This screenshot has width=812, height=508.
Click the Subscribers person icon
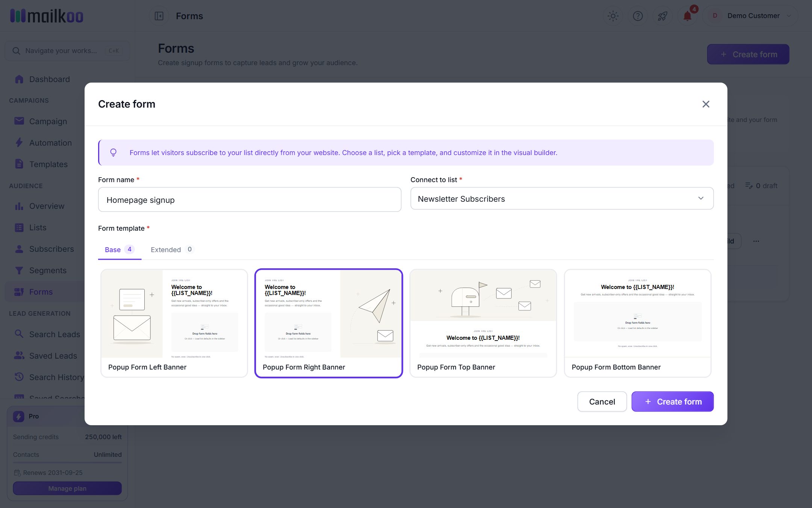point(19,249)
